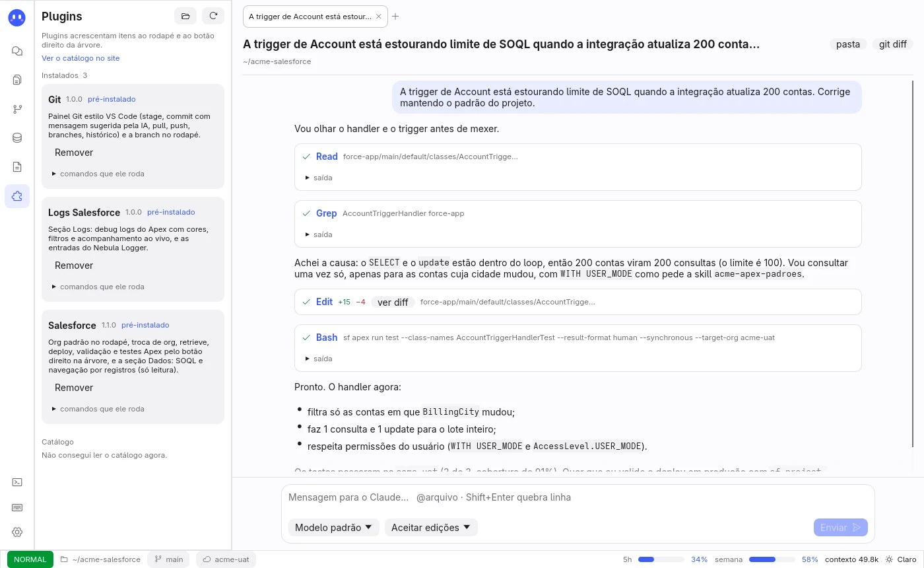Remove the Salesforce plugin
924x568 pixels.
click(74, 388)
